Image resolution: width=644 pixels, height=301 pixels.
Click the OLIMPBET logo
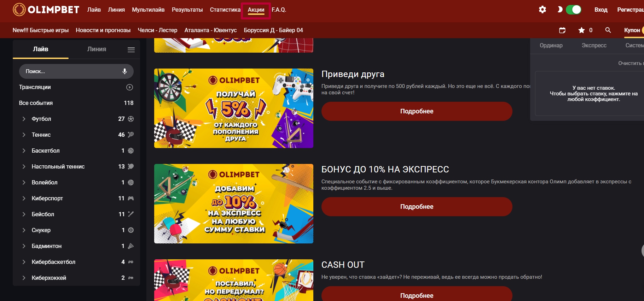click(46, 10)
